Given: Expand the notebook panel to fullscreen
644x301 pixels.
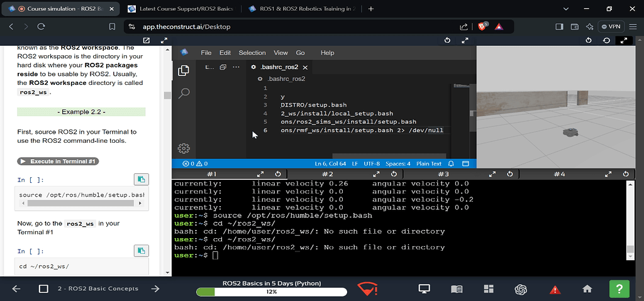Looking at the screenshot, I should (x=164, y=40).
